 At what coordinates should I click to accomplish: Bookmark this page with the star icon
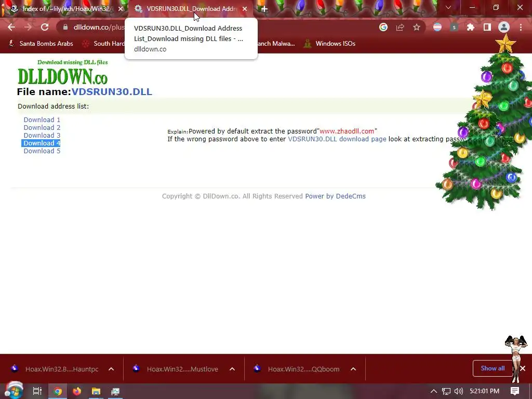tap(417, 27)
